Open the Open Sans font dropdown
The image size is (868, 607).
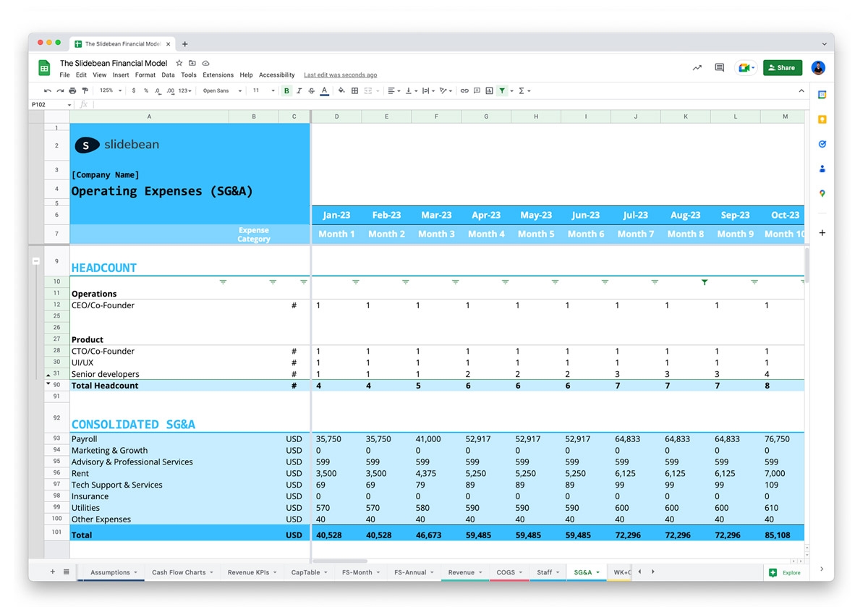coord(222,91)
